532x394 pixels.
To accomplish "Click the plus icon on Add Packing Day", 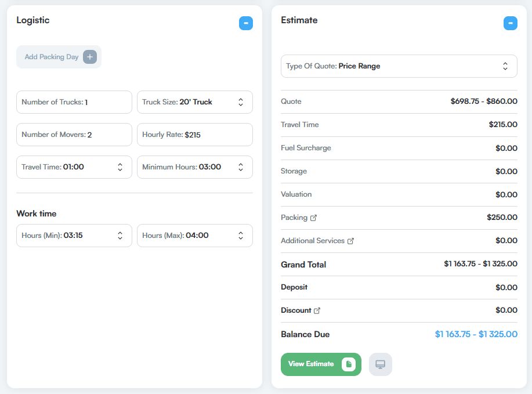I will click(x=89, y=57).
